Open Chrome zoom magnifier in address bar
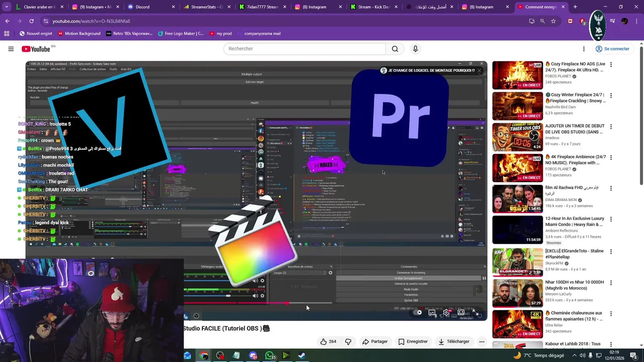Screen dimensions: 644x362 542,21
